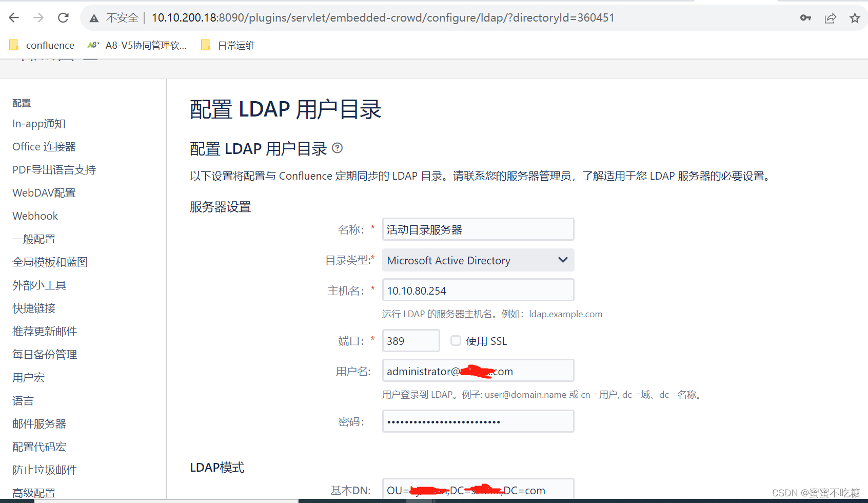Click the not-secure warning triangle icon
Viewport: 868px width, 503px height.
[x=94, y=18]
